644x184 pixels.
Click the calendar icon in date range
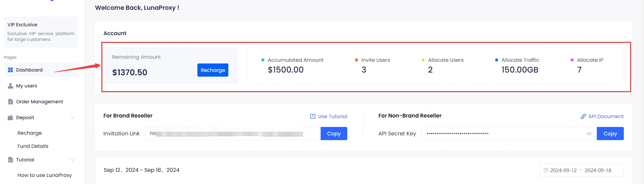click(546, 170)
